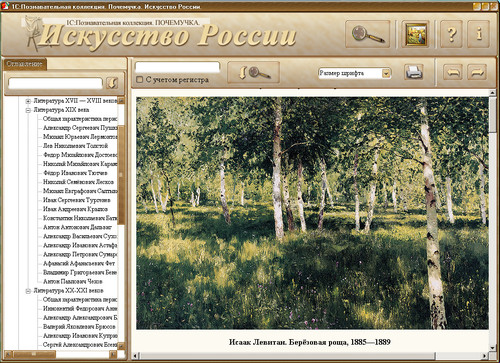Click content horizontal scrollbar left arrow

pyautogui.click(x=135, y=355)
